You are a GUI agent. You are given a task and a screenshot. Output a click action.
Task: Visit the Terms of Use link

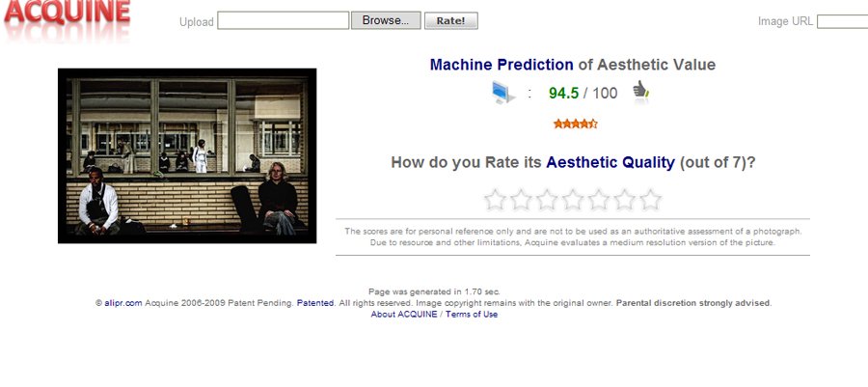(472, 314)
